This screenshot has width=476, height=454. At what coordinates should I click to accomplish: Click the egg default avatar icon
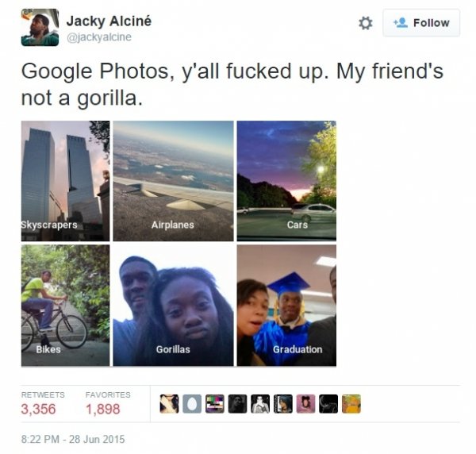[192, 404]
